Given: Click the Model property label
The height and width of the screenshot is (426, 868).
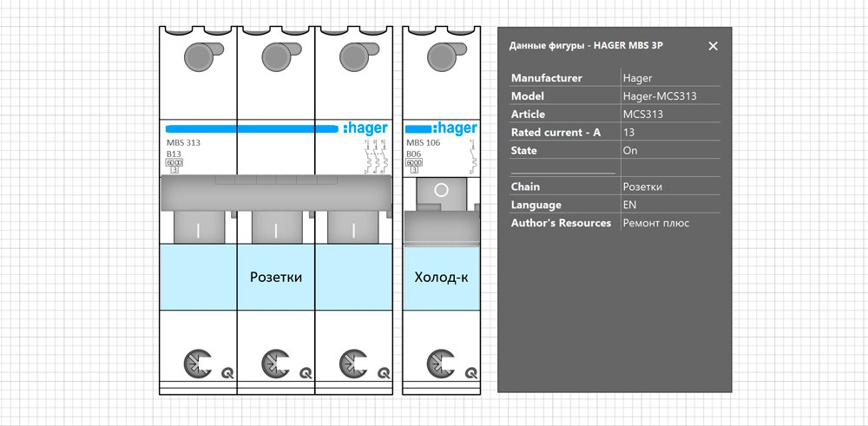Looking at the screenshot, I should [x=528, y=96].
